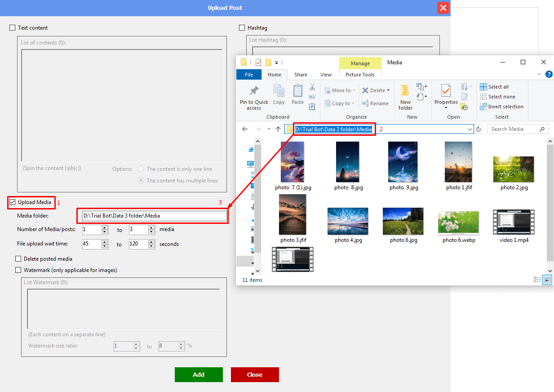Image resolution: width=554 pixels, height=392 pixels.
Task: Go up one folder level arrow
Action: click(278, 129)
